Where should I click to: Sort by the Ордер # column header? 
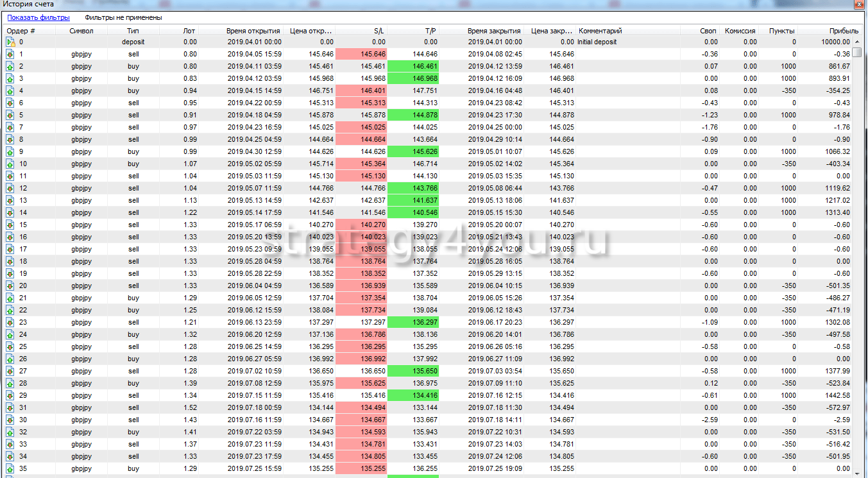click(21, 31)
